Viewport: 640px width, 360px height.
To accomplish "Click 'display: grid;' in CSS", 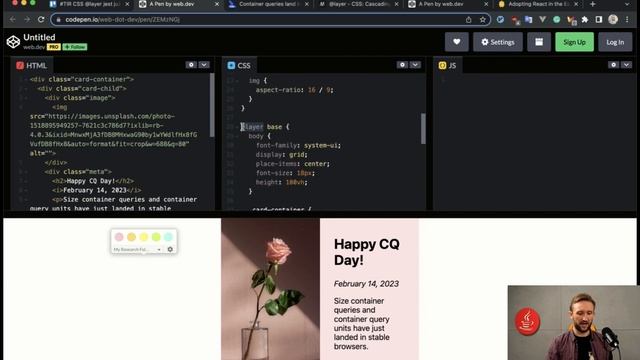I will pyautogui.click(x=282, y=155).
